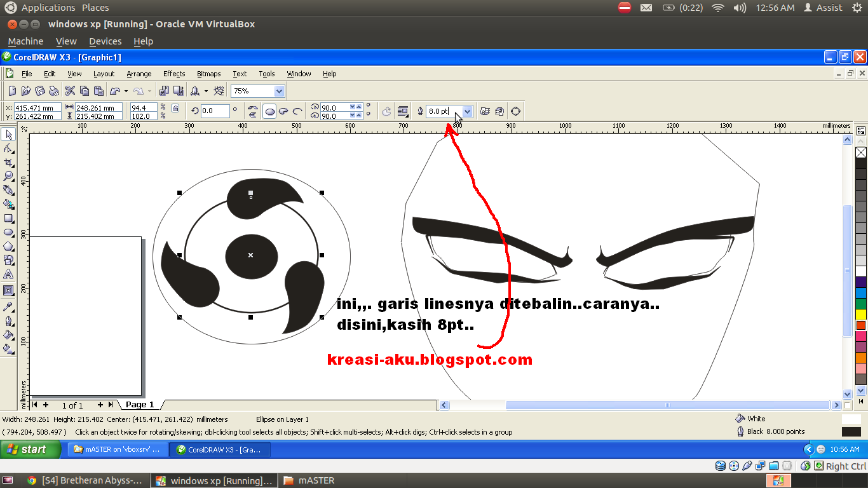Select the Ellipse tool in the toolbox
This screenshot has height=488, width=868.
pyautogui.click(x=8, y=232)
